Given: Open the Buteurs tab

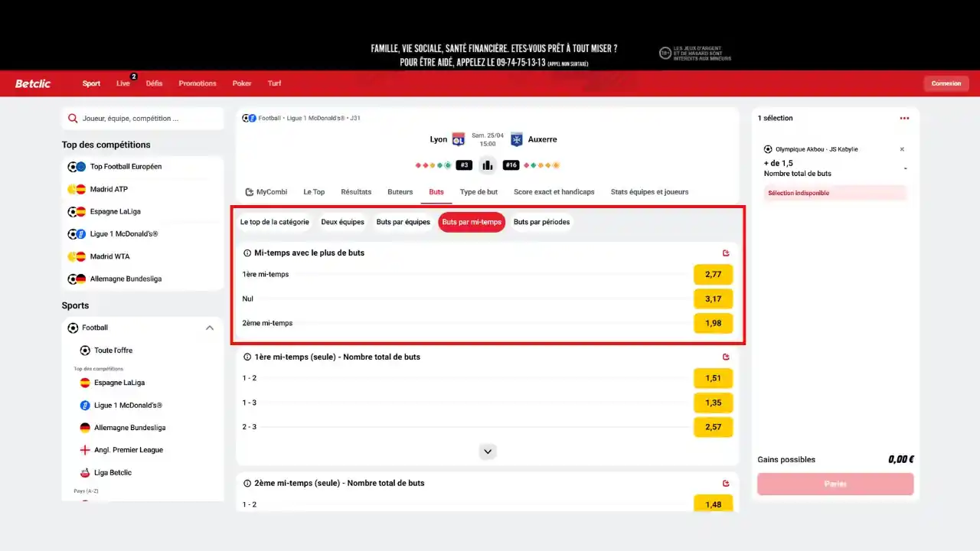Looking at the screenshot, I should click(400, 192).
